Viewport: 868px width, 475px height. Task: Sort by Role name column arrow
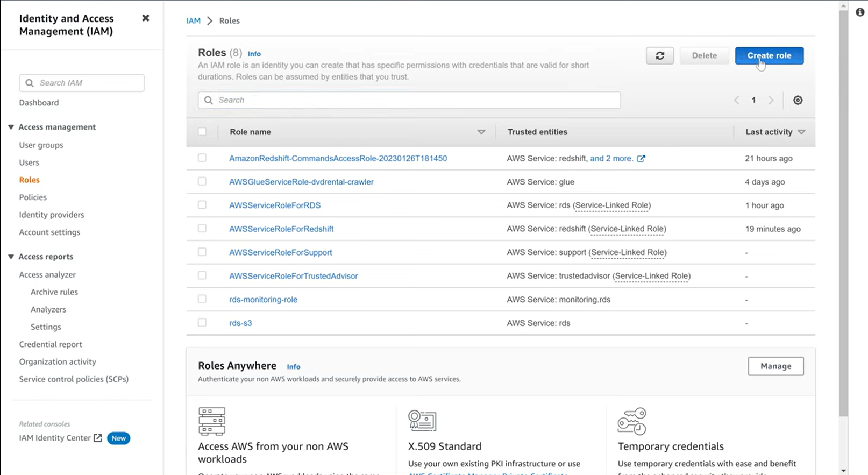(481, 132)
